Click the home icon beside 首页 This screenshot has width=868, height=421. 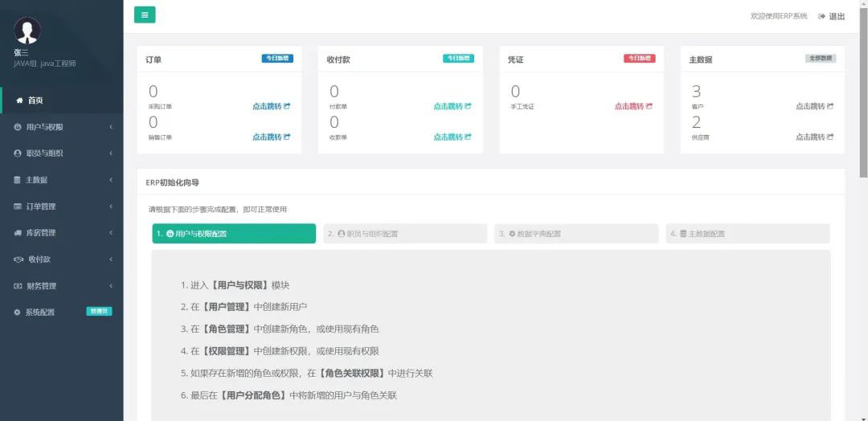point(19,100)
